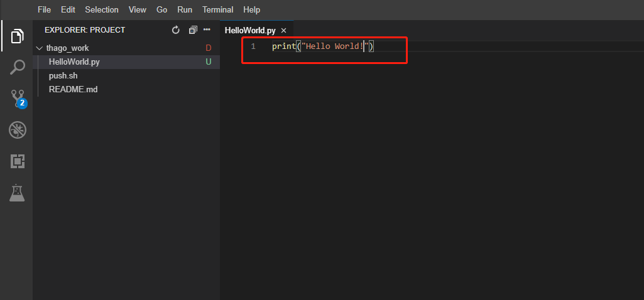Viewport: 644px width, 300px height.
Task: Open the Search view icon
Action: click(x=17, y=67)
